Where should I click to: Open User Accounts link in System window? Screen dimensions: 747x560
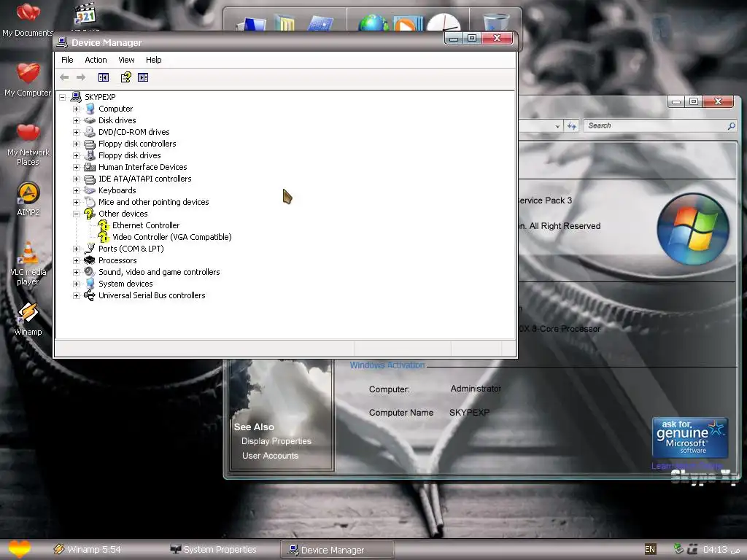tap(270, 455)
